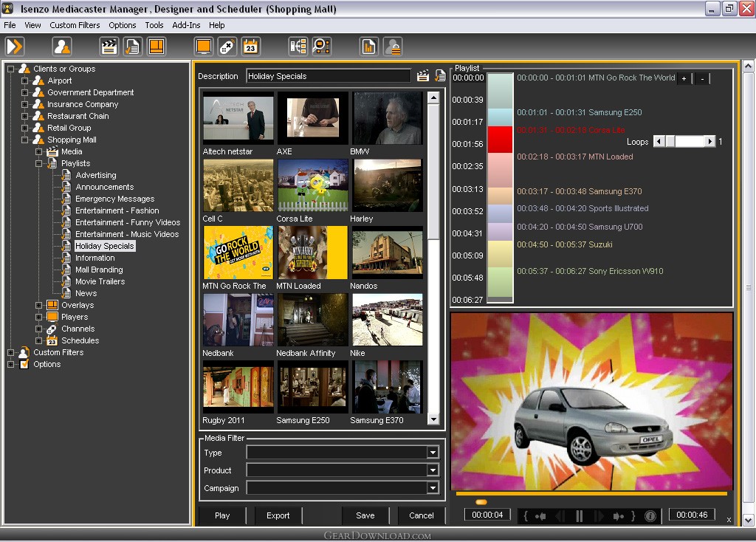Click the orange preview seek bar
Screen dimensions: 756x542
point(591,494)
